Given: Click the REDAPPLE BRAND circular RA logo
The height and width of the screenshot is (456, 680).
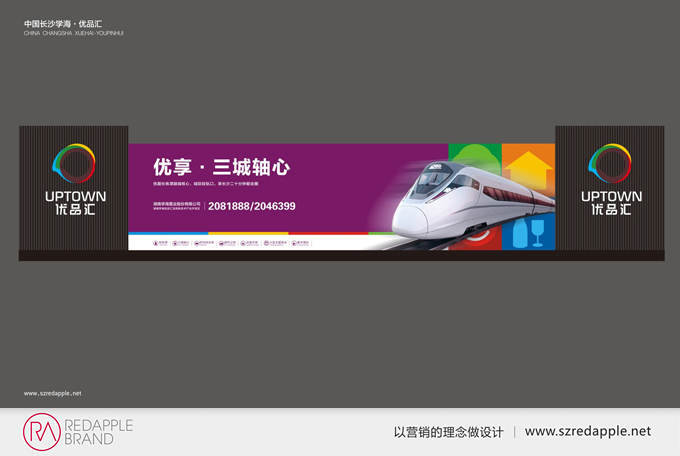Looking at the screenshot, I should 42,432.
